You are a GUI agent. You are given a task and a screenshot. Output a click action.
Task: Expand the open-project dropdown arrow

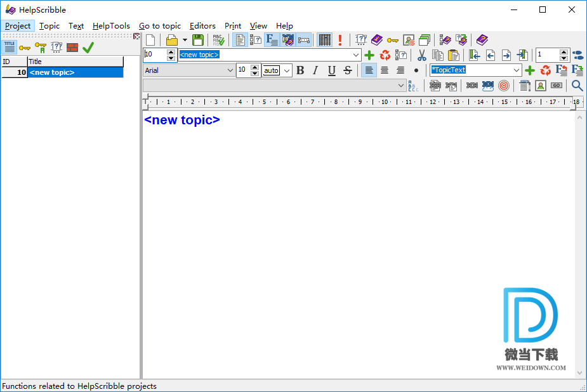pos(185,40)
